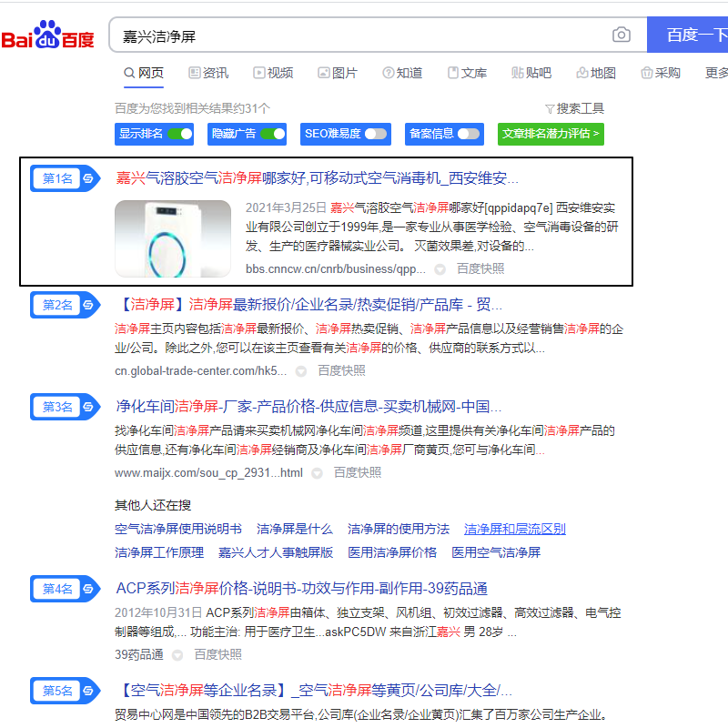Open ACP系列洁净屏价格-说明书 result title
This screenshot has height=728, width=728.
click(x=302, y=589)
